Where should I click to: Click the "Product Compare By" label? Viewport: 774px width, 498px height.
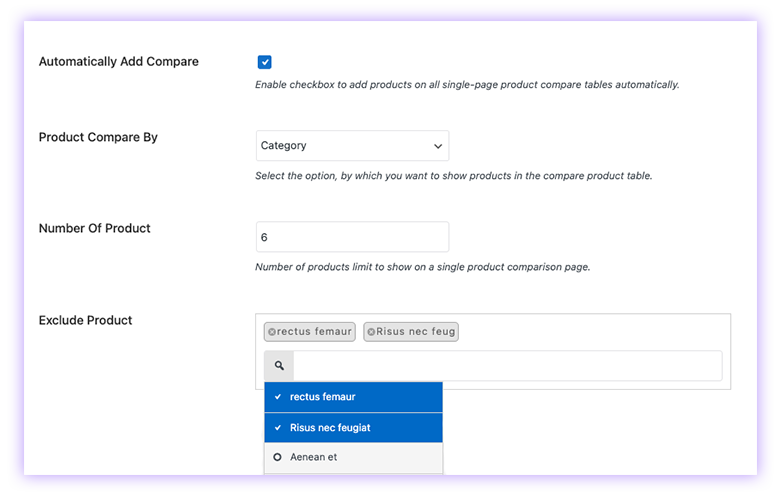[x=98, y=137]
